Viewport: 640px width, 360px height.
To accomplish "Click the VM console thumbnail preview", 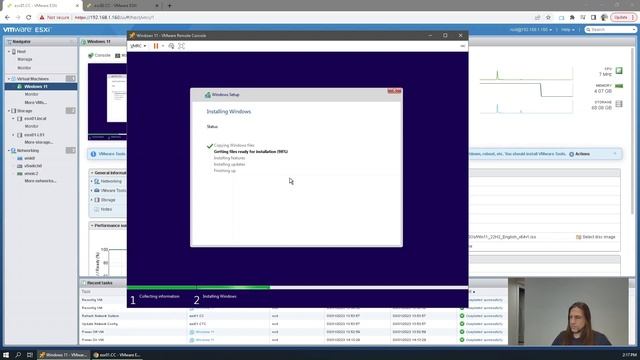I will click(107, 102).
